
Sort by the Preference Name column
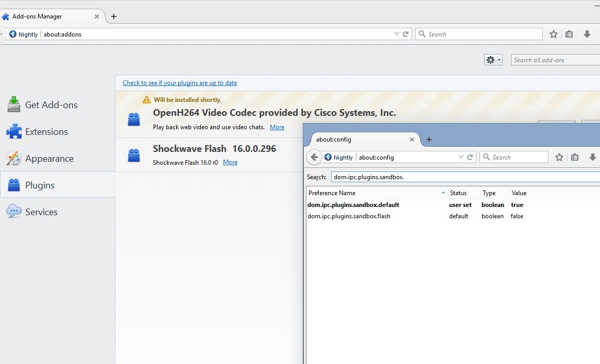[x=376, y=193]
